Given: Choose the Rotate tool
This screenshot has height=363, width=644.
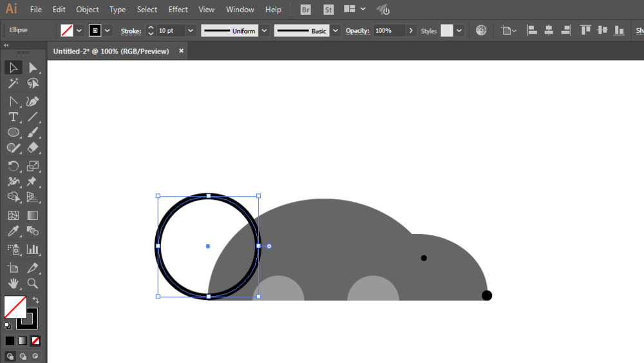Looking at the screenshot, I should 13,166.
